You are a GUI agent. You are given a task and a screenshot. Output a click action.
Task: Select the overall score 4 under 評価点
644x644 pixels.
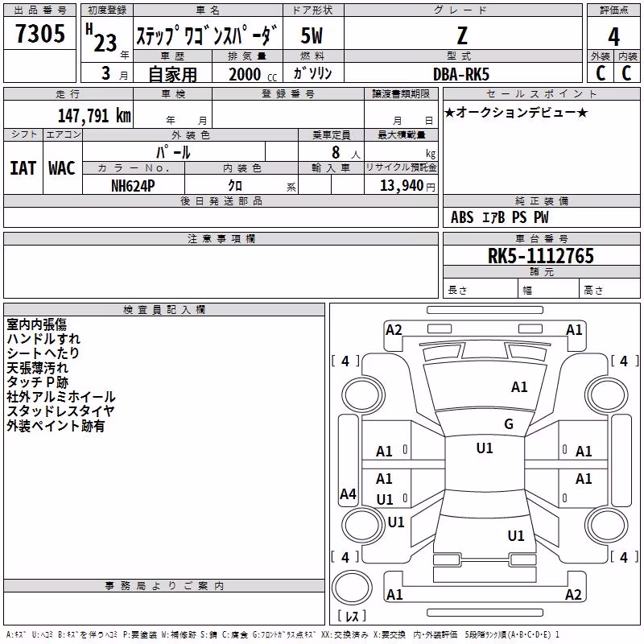[x=613, y=36]
